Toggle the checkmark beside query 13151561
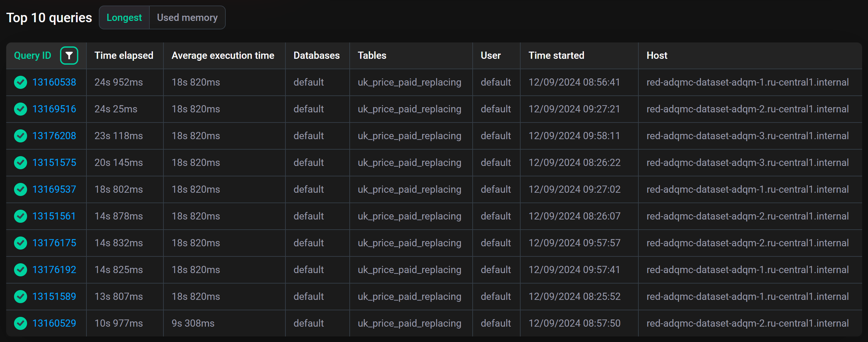Viewport: 868px width, 342px height. [20, 216]
